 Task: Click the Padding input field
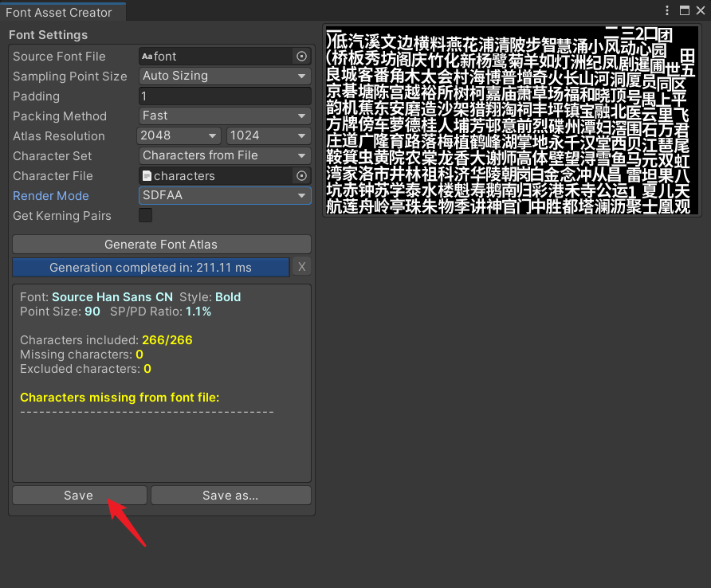[x=225, y=96]
